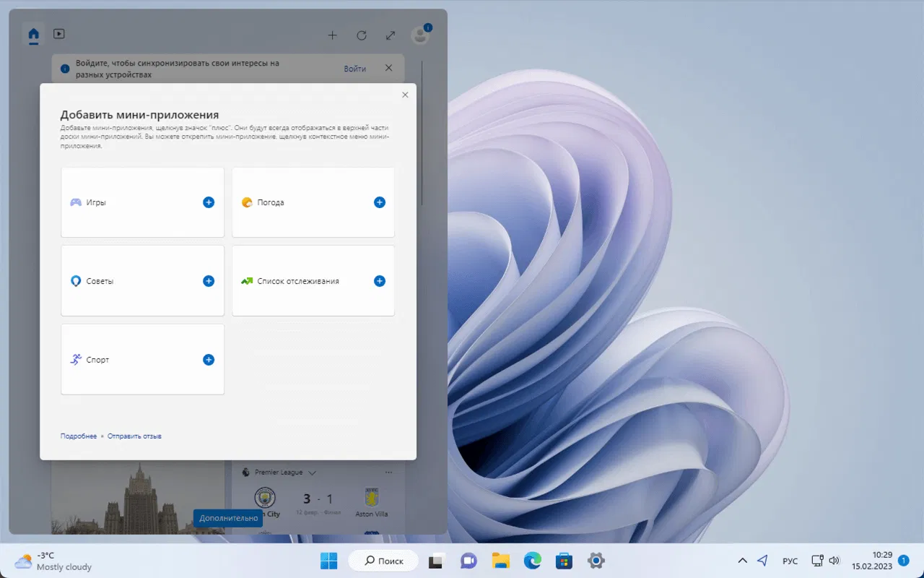This screenshot has width=924, height=578.
Task: Switch to the video play tab
Action: (x=59, y=34)
